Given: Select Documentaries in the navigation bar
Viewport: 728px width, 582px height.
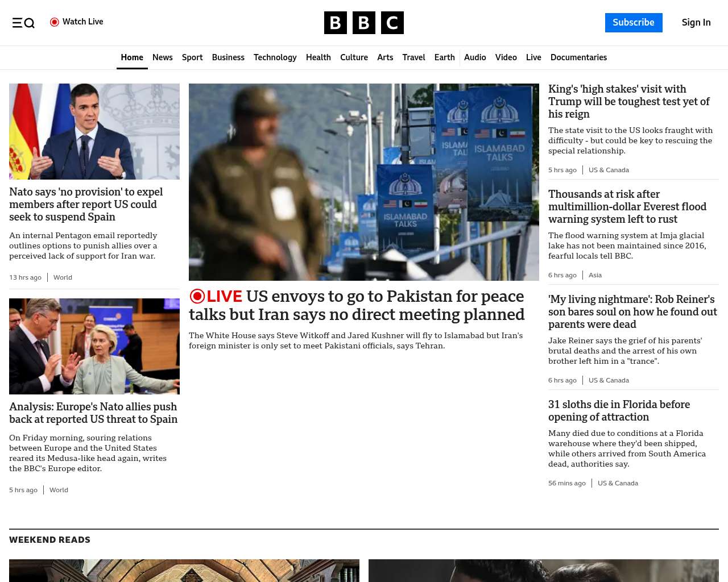Looking at the screenshot, I should click(x=578, y=57).
